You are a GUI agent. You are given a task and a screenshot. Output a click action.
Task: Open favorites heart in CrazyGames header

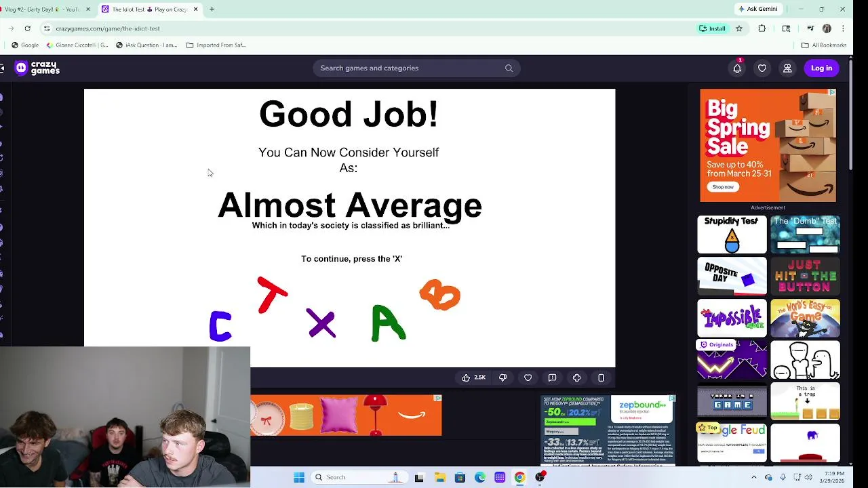tap(762, 68)
